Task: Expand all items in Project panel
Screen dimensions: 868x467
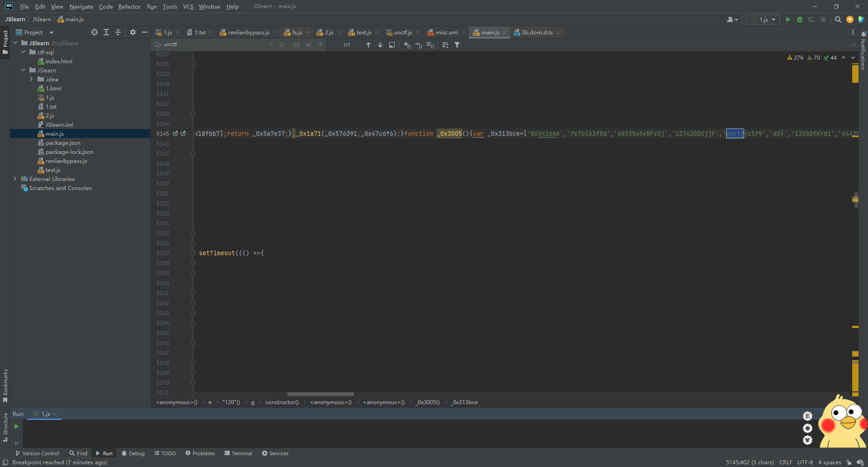Action: point(106,32)
